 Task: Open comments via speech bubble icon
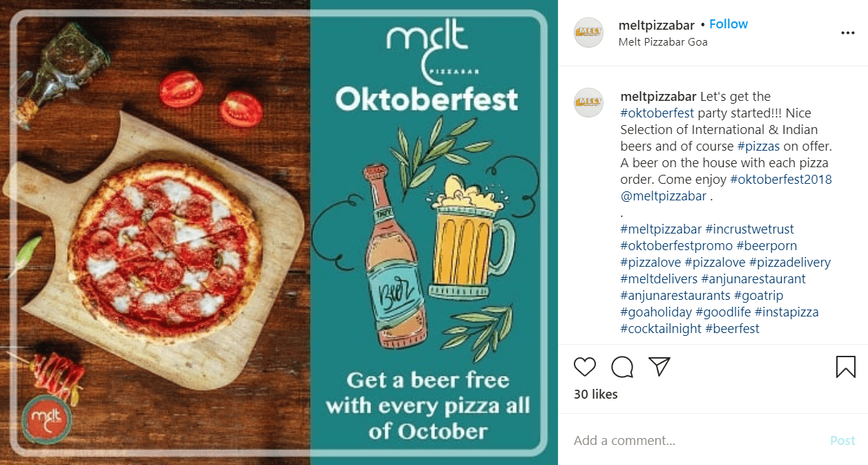[x=623, y=366]
